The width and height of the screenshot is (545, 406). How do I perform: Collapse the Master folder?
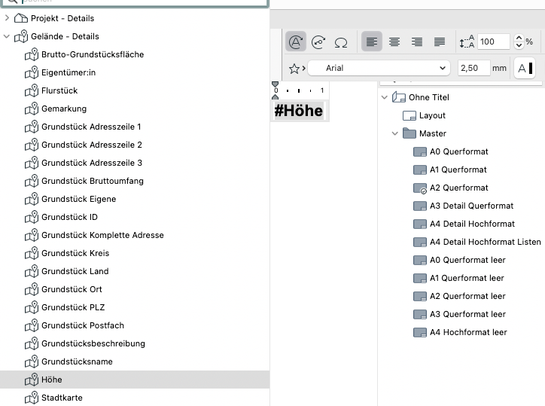(x=395, y=133)
